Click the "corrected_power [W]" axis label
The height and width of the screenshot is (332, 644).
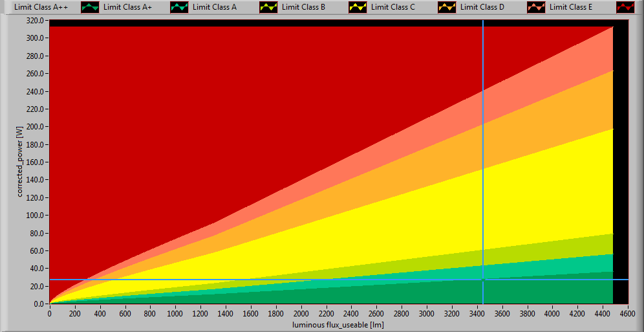point(19,162)
